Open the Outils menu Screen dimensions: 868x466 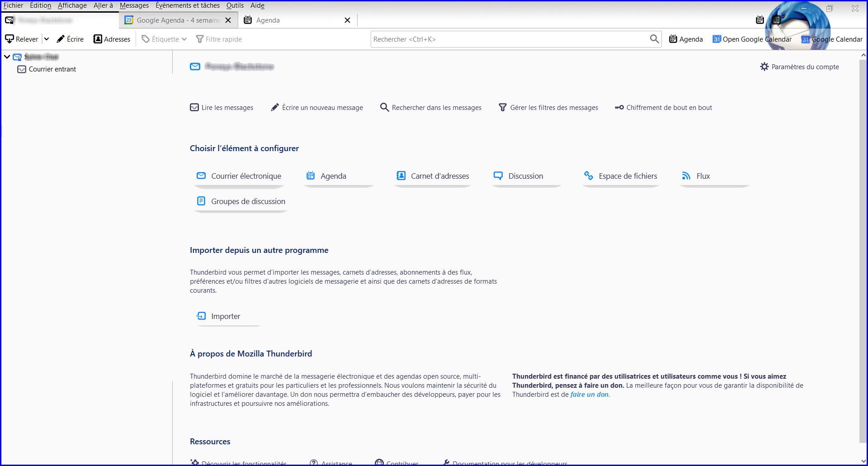tap(235, 5)
